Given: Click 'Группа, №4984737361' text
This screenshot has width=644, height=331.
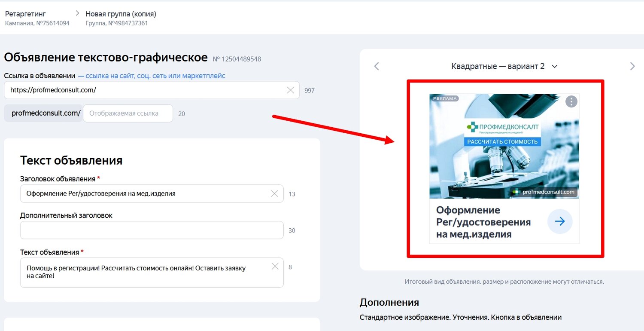Looking at the screenshot, I should tap(116, 23).
